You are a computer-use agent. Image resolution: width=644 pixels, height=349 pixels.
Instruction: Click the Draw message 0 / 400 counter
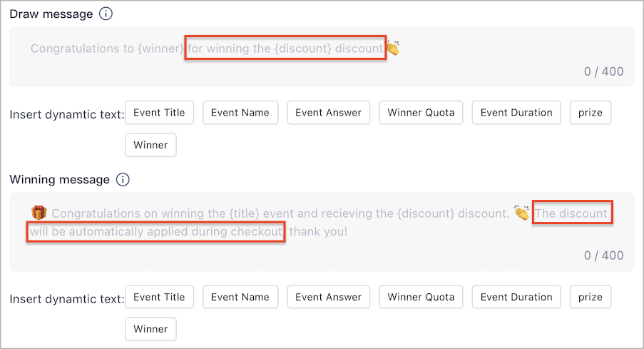coord(604,71)
